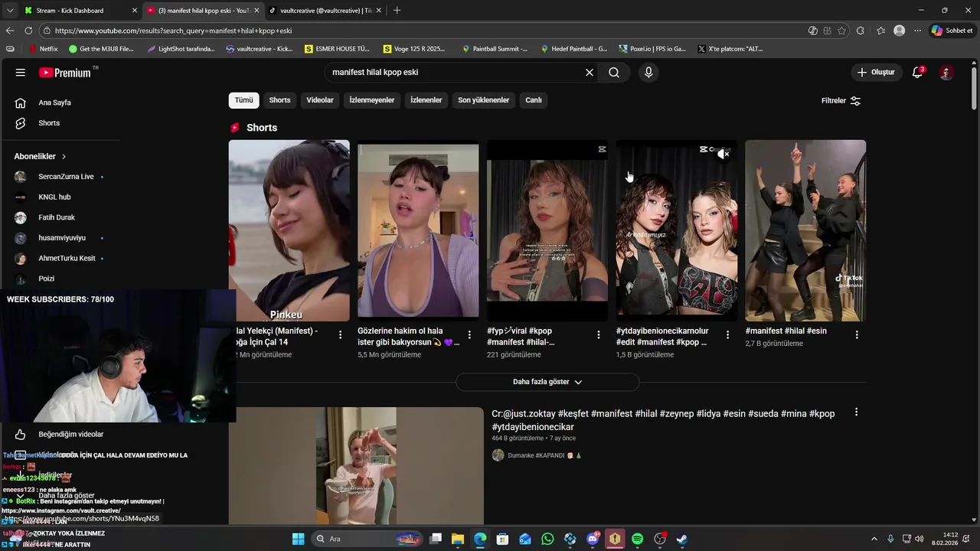Open Spotify from the taskbar
This screenshot has height=551, width=980.
tap(638, 539)
